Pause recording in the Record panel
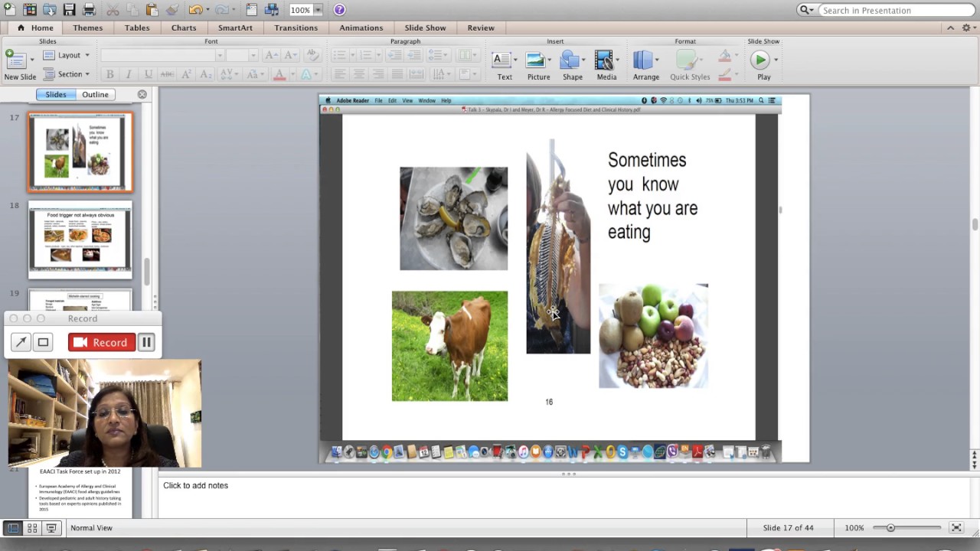This screenshot has height=551, width=980. (x=146, y=342)
